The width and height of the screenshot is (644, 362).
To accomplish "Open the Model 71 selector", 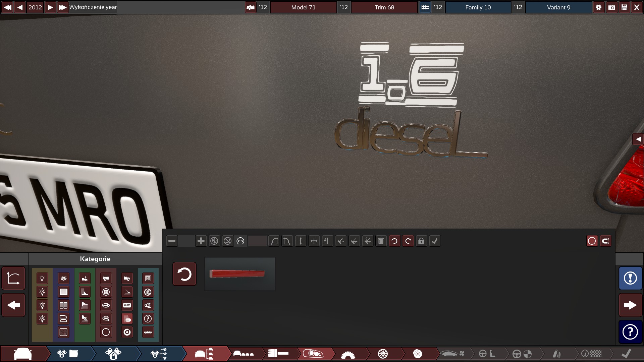I will pos(303,7).
